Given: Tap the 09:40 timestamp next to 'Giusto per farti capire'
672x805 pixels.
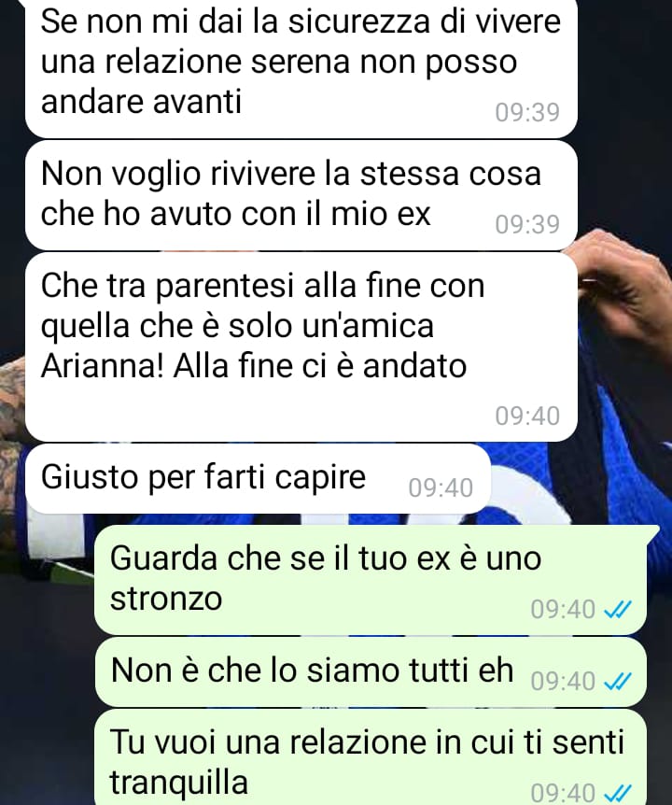Looking at the screenshot, I should (x=441, y=487).
